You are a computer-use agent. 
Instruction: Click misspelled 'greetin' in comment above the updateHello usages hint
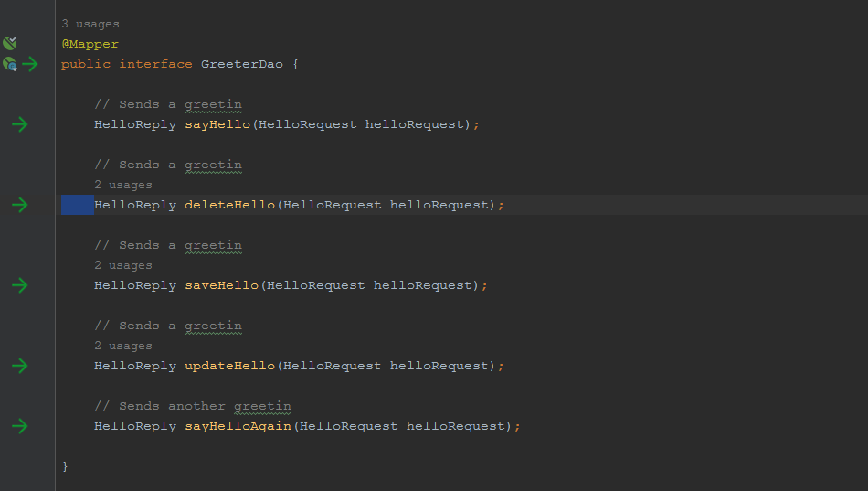click(213, 326)
